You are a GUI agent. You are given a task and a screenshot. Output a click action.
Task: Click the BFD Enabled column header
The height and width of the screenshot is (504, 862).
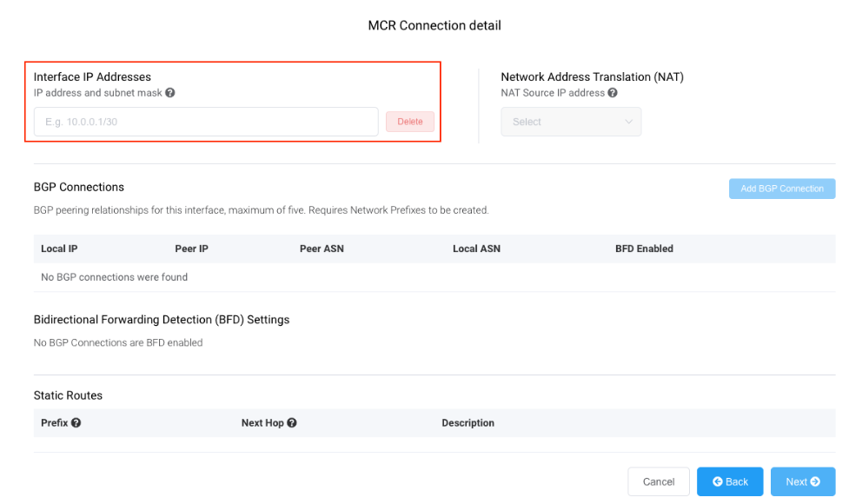point(644,249)
